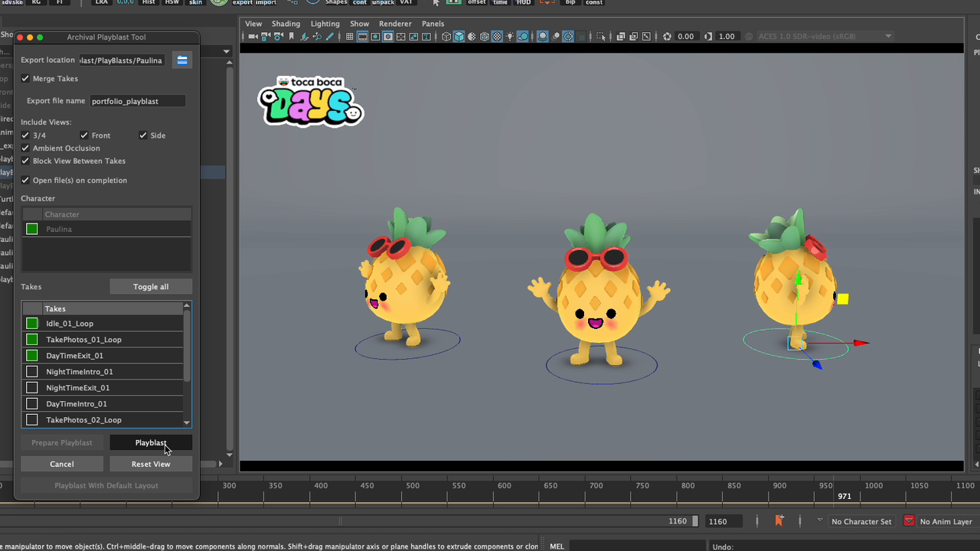The width and height of the screenshot is (980, 551).
Task: Toggle Multisample Anti-aliasing icon
Action: click(x=569, y=36)
